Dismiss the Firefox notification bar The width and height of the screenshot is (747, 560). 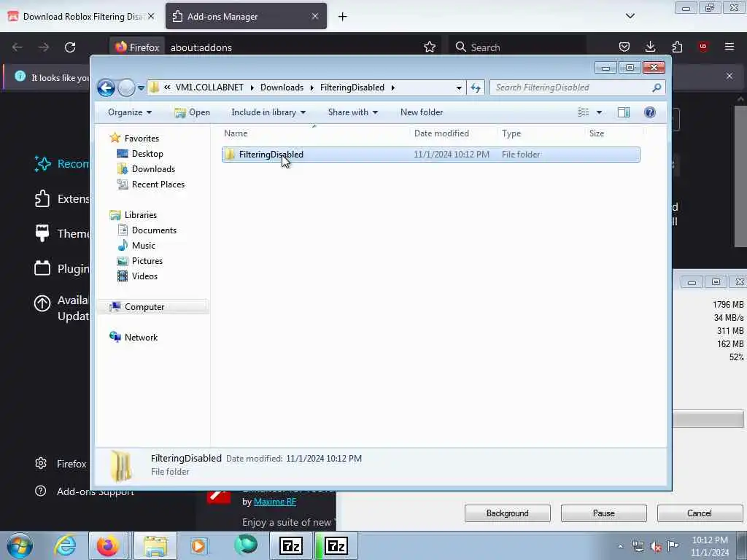tap(729, 76)
